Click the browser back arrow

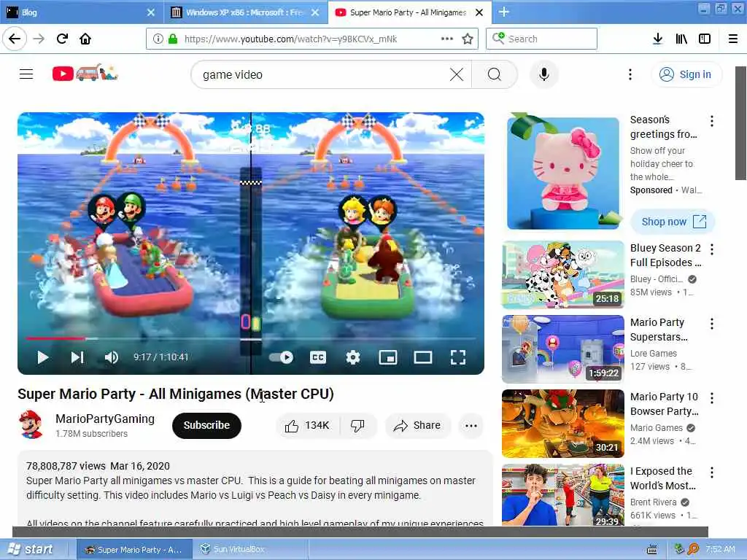[x=15, y=39]
